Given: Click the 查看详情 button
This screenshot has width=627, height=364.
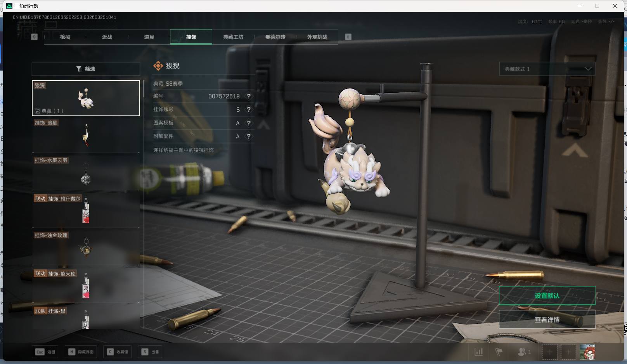Looking at the screenshot, I should (547, 320).
